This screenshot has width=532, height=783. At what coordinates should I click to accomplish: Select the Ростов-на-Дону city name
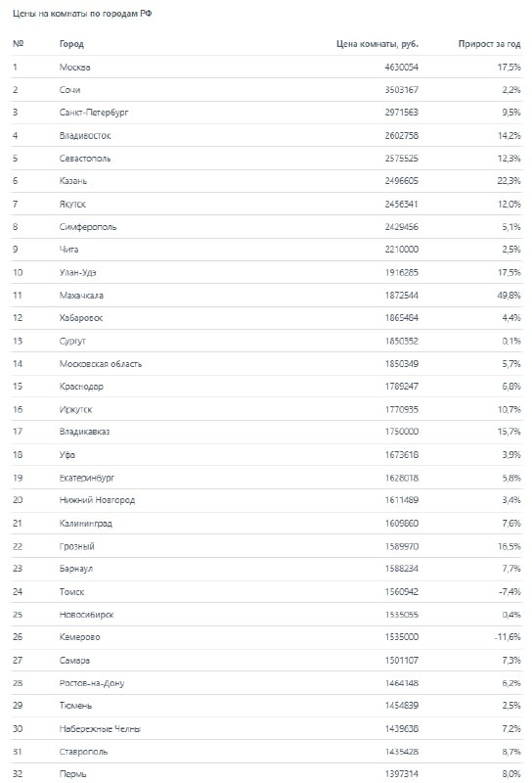(x=92, y=683)
